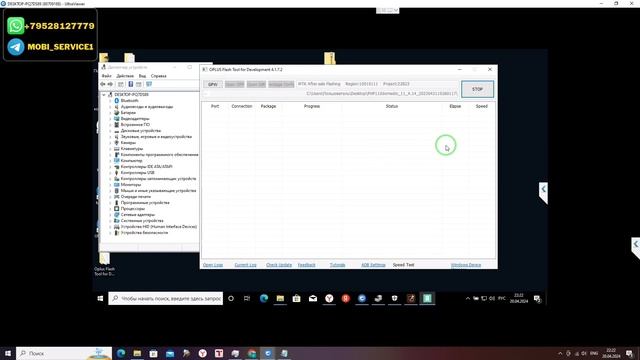Open Task View on the remote taskbar

(247, 298)
